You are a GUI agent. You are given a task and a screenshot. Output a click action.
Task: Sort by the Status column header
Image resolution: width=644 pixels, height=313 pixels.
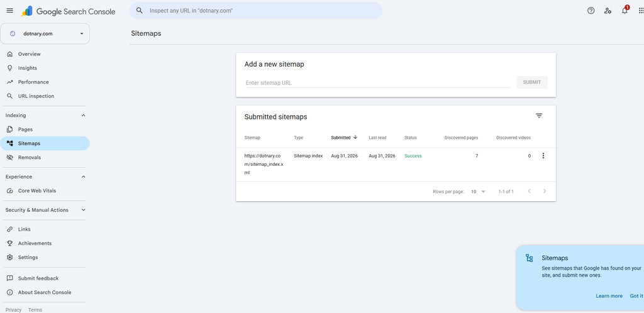(410, 138)
